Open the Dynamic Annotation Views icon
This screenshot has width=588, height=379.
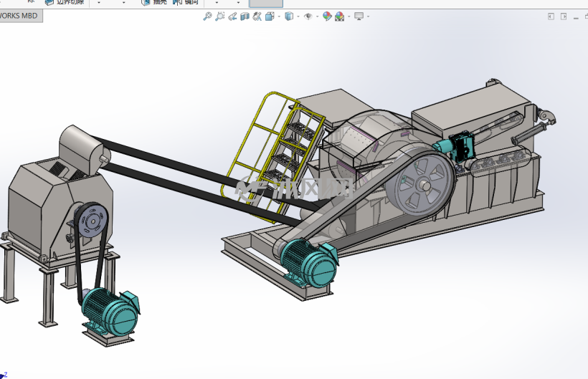[257, 16]
